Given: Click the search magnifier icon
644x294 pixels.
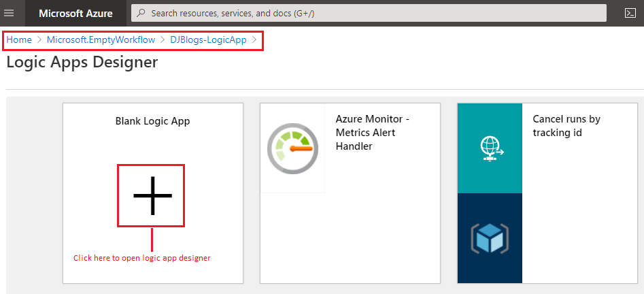Looking at the screenshot, I should [x=141, y=13].
